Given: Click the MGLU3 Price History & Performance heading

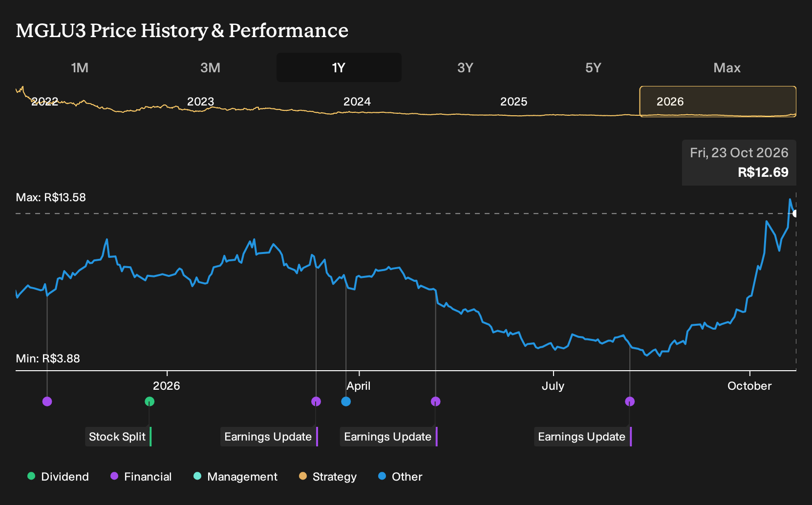Looking at the screenshot, I should click(x=182, y=30).
